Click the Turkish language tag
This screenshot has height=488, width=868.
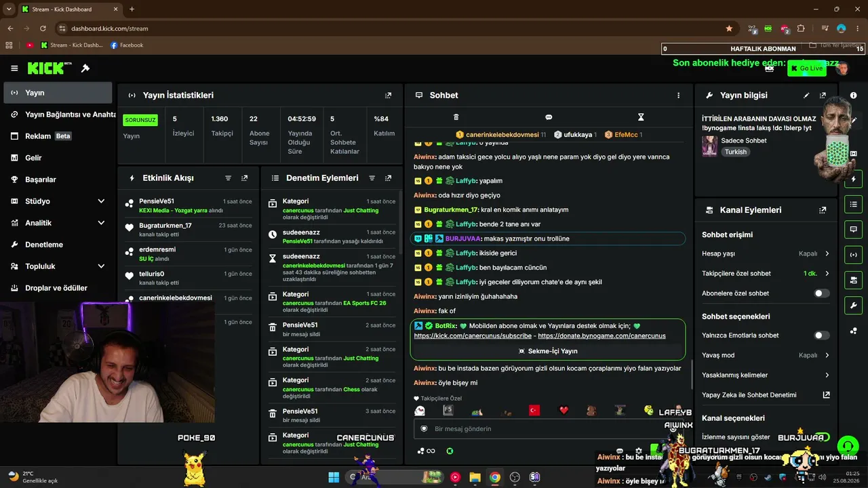tap(736, 152)
